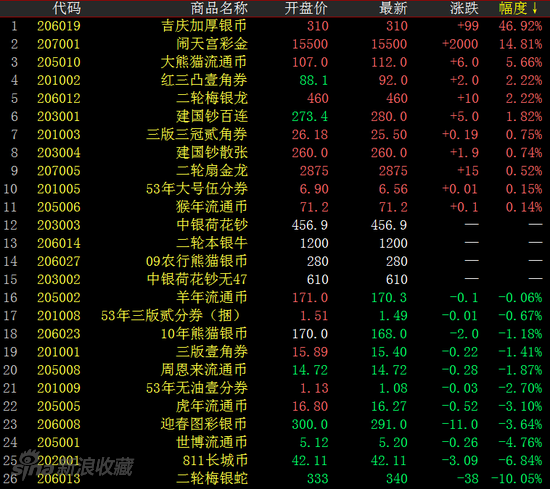Select code 205010
The height and width of the screenshot is (489, 550).
pos(59,62)
